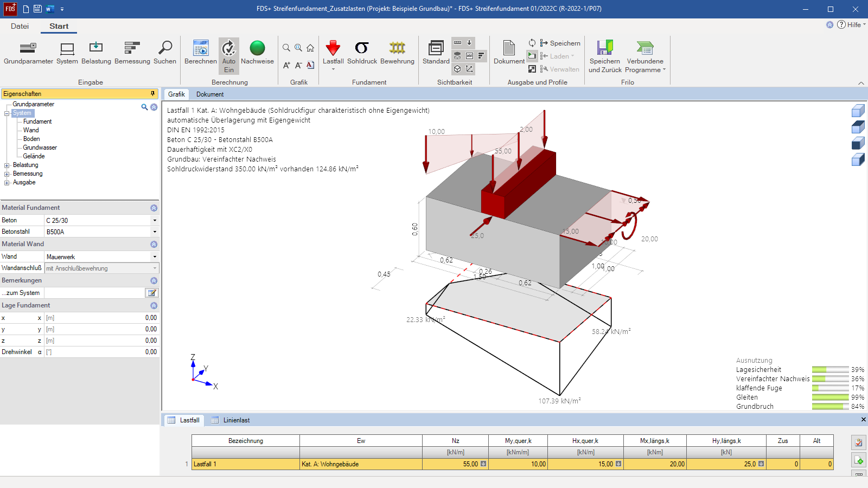Show the Lastfall red arrow view
The image size is (868, 488).
333,54
